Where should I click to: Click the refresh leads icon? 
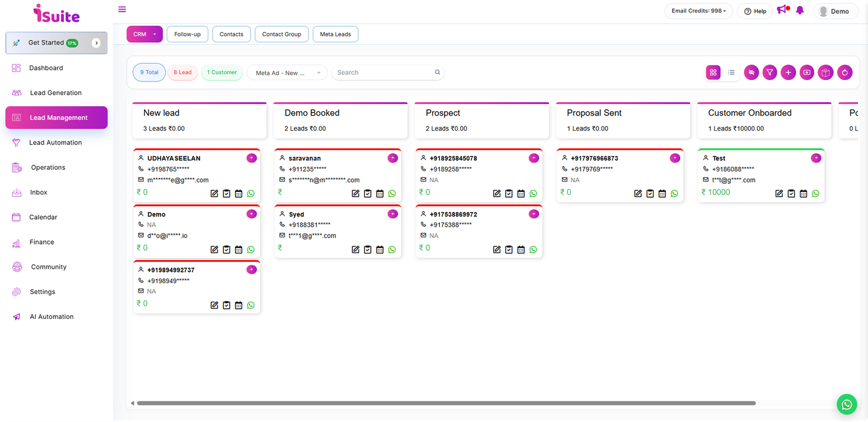point(845,72)
